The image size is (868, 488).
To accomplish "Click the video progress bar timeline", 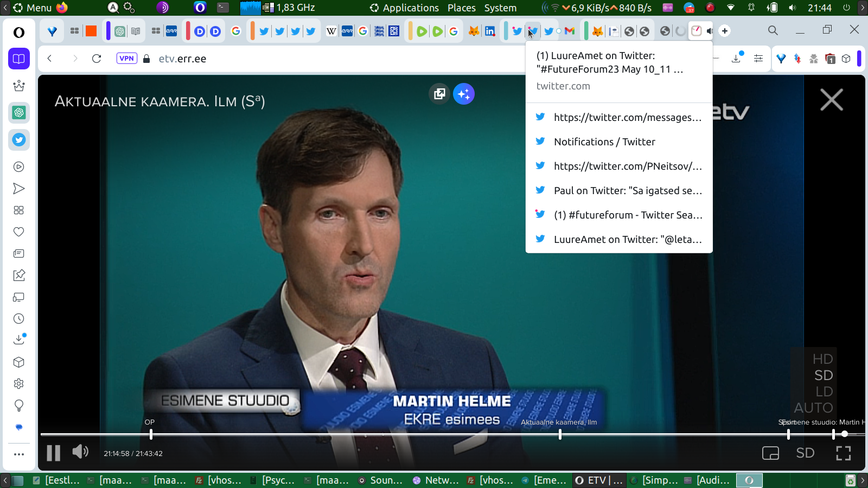I will 380,434.
